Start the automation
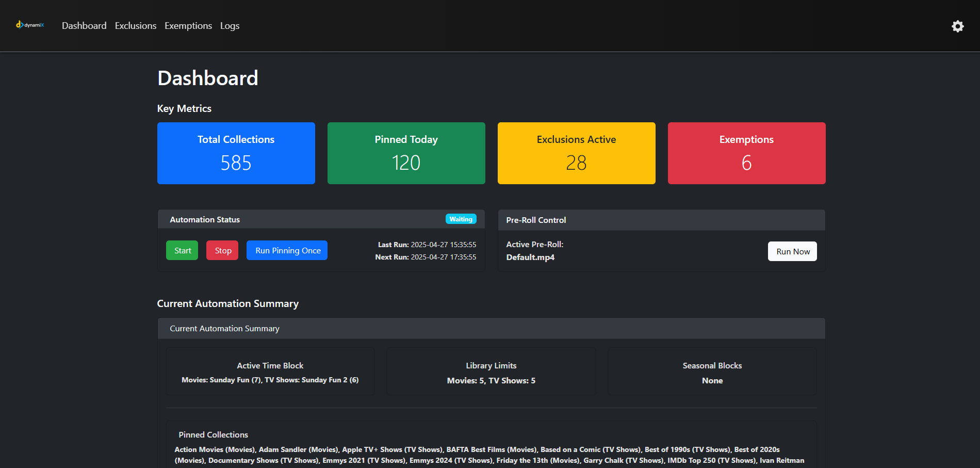The height and width of the screenshot is (468, 980). tap(182, 250)
